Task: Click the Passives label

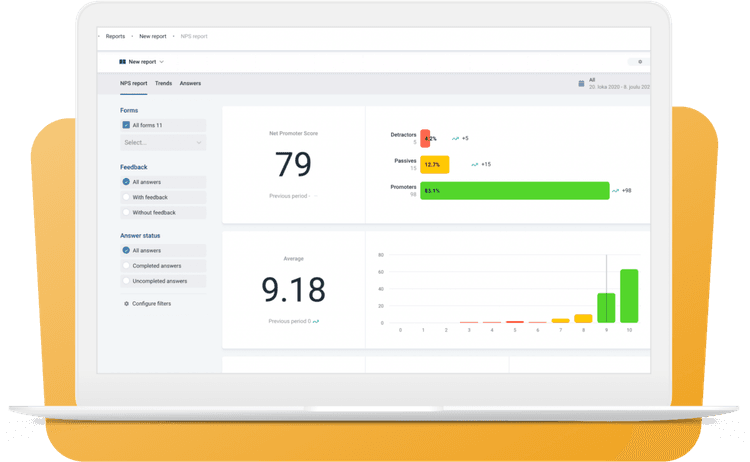Action: click(405, 161)
